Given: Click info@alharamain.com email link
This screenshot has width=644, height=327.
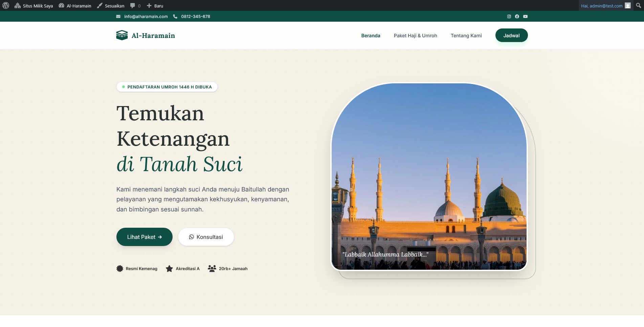Looking at the screenshot, I should tap(146, 16).
